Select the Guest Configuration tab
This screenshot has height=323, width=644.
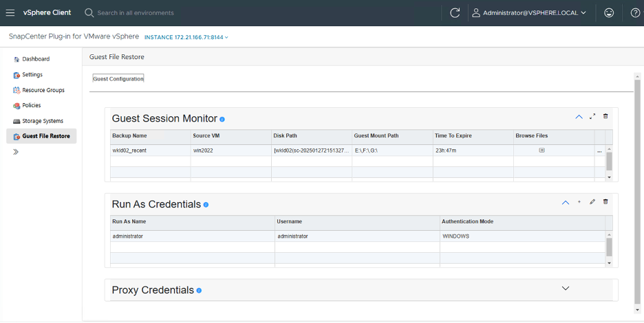[118, 79]
